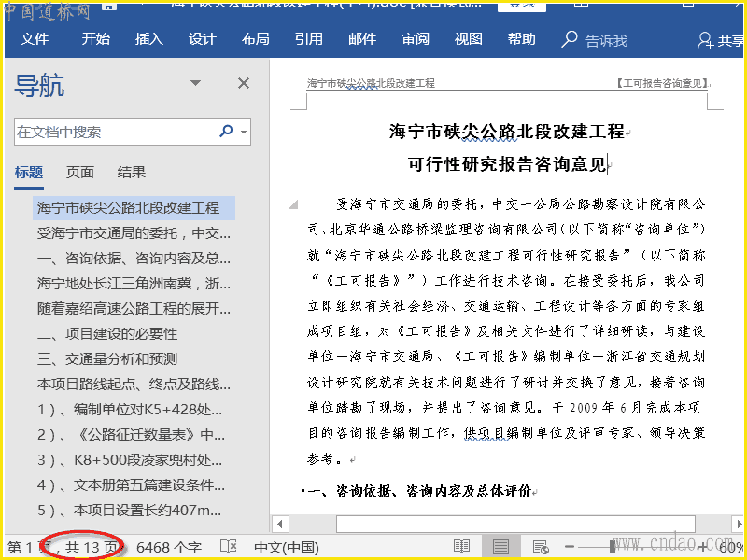Click the 中文(中国) language indicator
This screenshot has width=747, height=560.
click(x=287, y=548)
